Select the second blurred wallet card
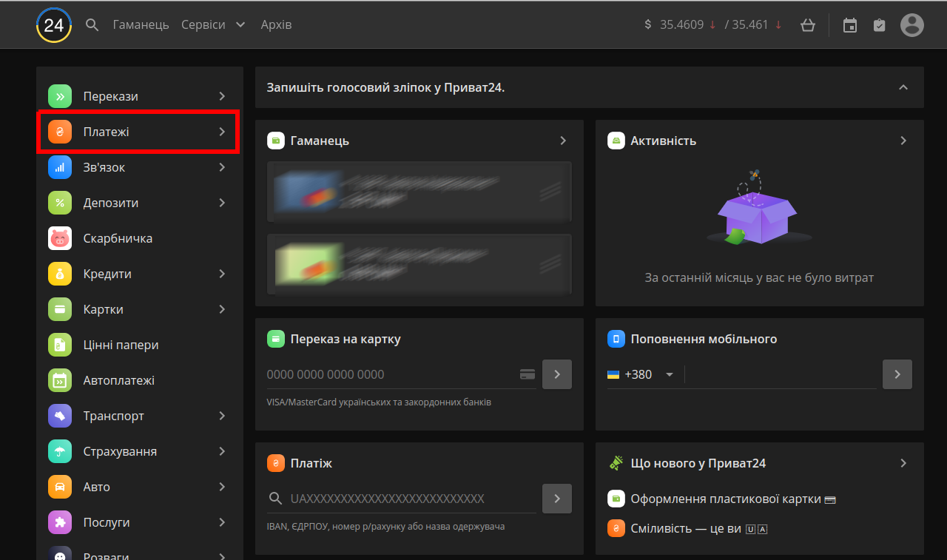The height and width of the screenshot is (560, 947). [419, 264]
